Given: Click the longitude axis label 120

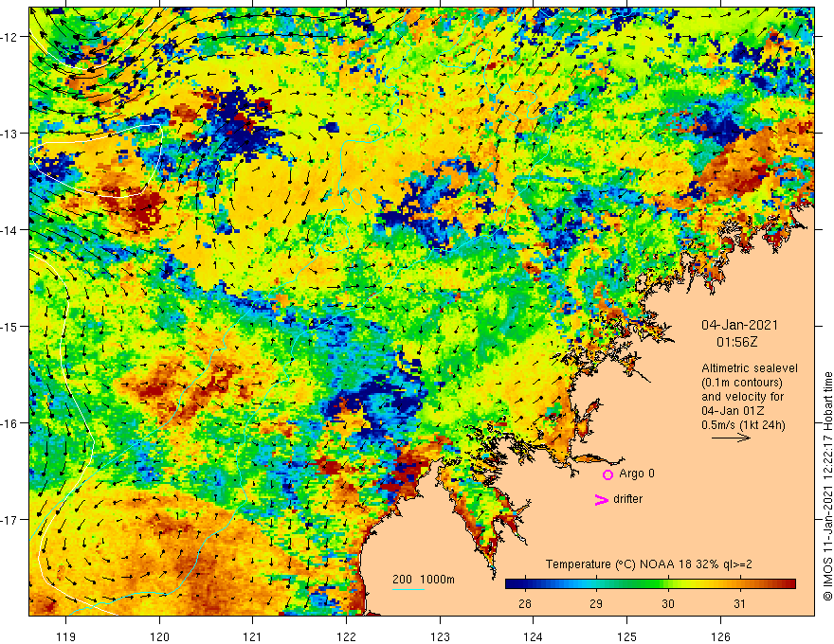Looking at the screenshot, I should [x=159, y=636].
